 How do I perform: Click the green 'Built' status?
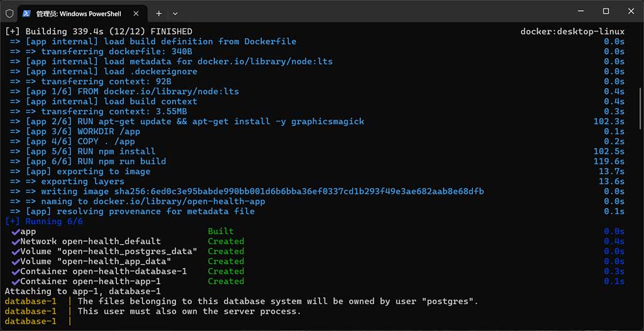click(x=221, y=232)
